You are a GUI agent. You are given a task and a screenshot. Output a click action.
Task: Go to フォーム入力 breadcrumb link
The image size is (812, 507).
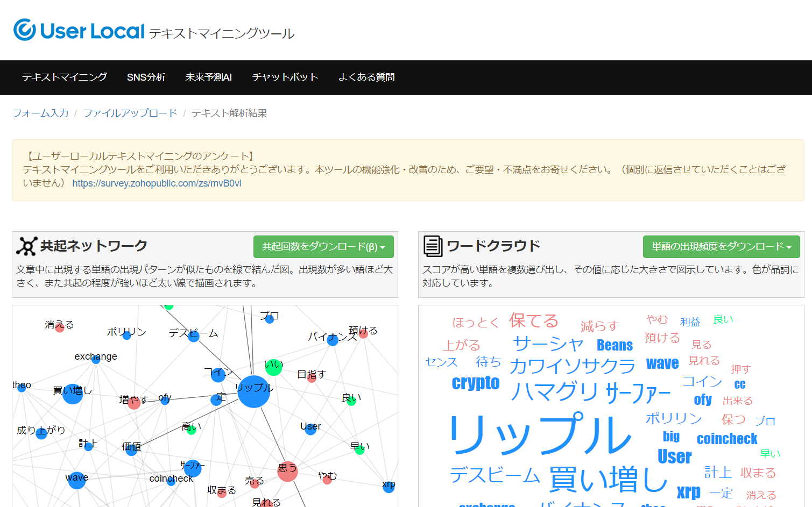coord(40,113)
